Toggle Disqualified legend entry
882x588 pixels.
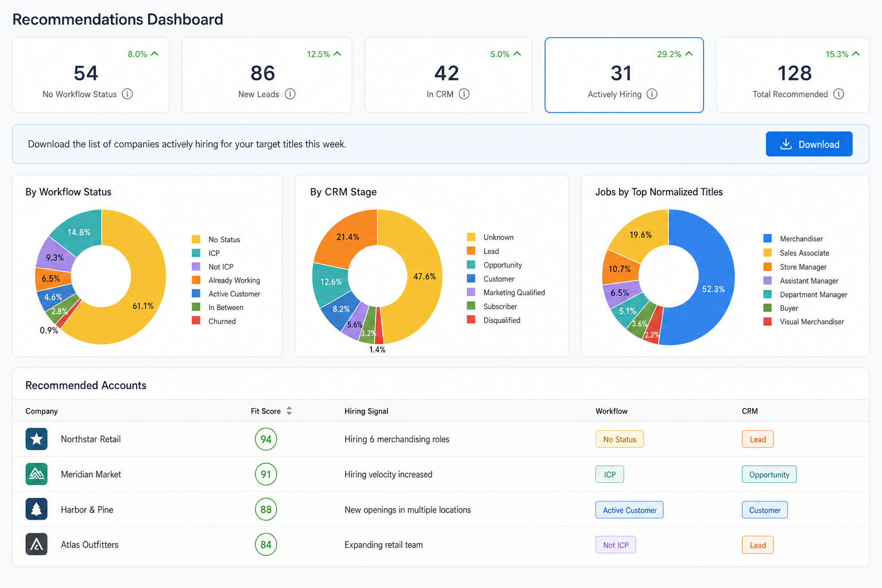coord(494,320)
